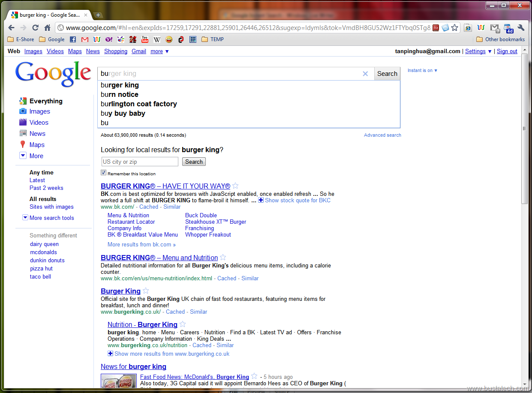Click the Search button for local city or zip
This screenshot has height=393, width=532.
(x=194, y=162)
